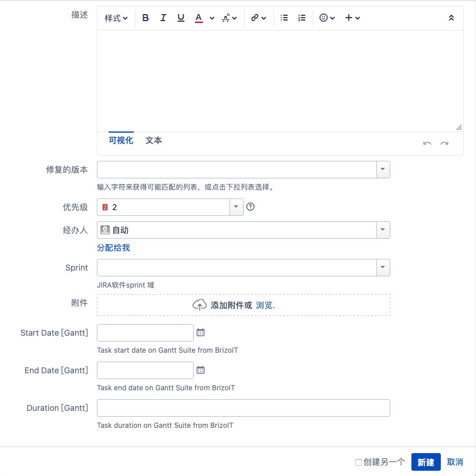Open the plus insert-more menu
The image size is (476, 476).
(x=352, y=18)
